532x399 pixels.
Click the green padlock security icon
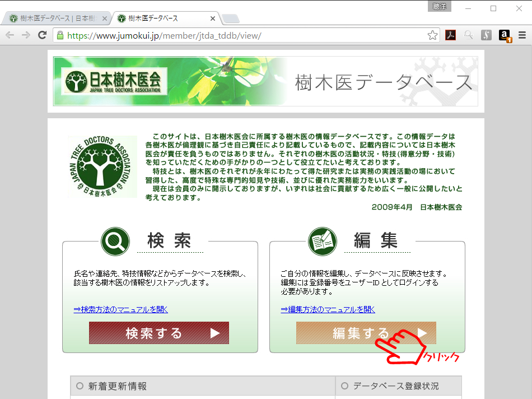point(60,35)
